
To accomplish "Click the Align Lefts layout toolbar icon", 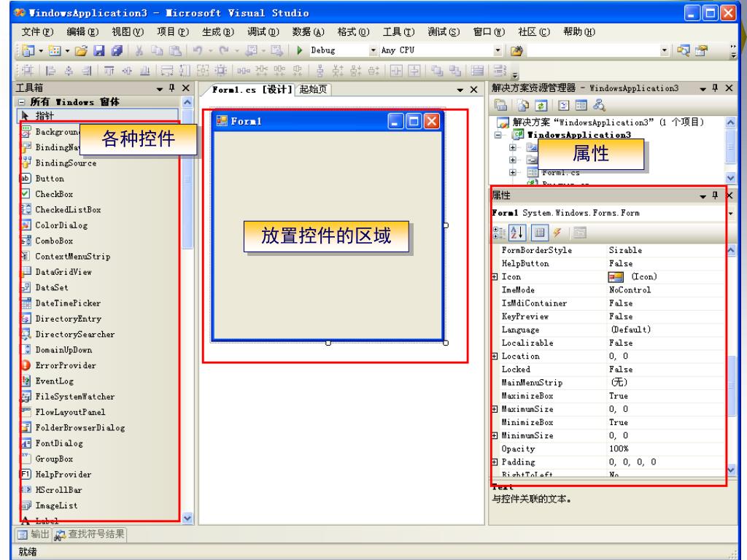I will click(x=50, y=71).
